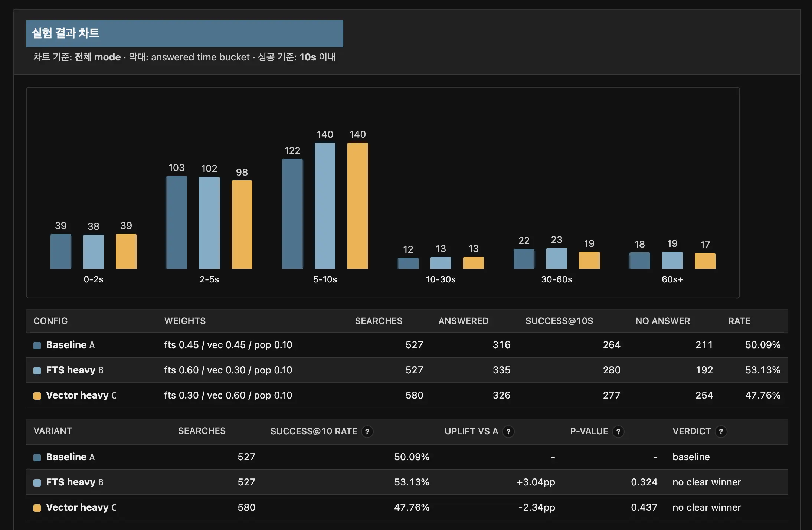Click FTS heavy B swatch in CONFIG table
The image size is (812, 530).
tap(37, 371)
